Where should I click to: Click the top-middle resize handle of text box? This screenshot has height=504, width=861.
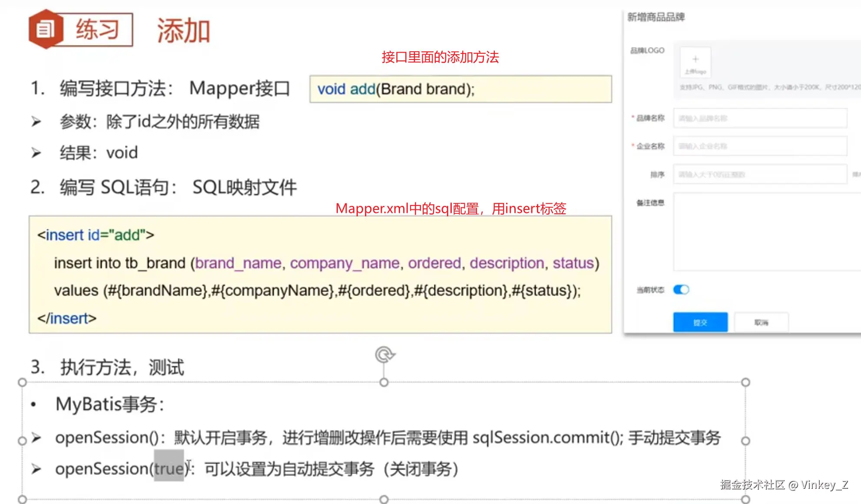pyautogui.click(x=384, y=382)
